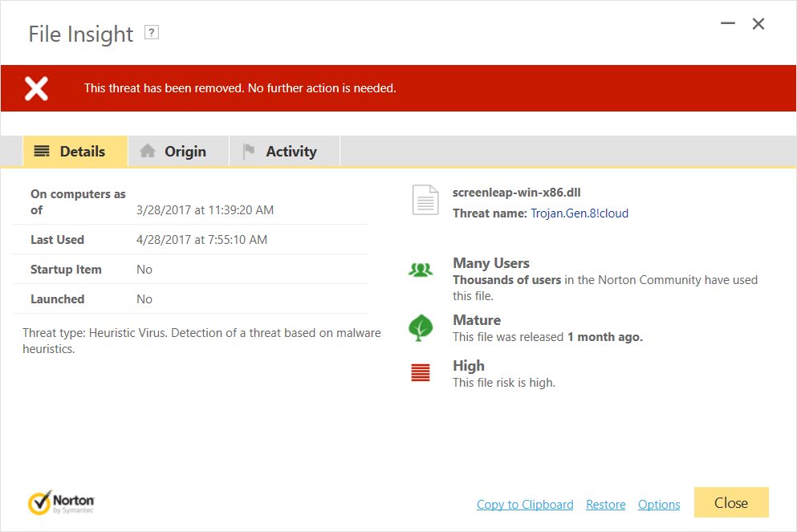Click the 'This file risk is high.' text
This screenshot has width=797, height=532.
tap(504, 383)
